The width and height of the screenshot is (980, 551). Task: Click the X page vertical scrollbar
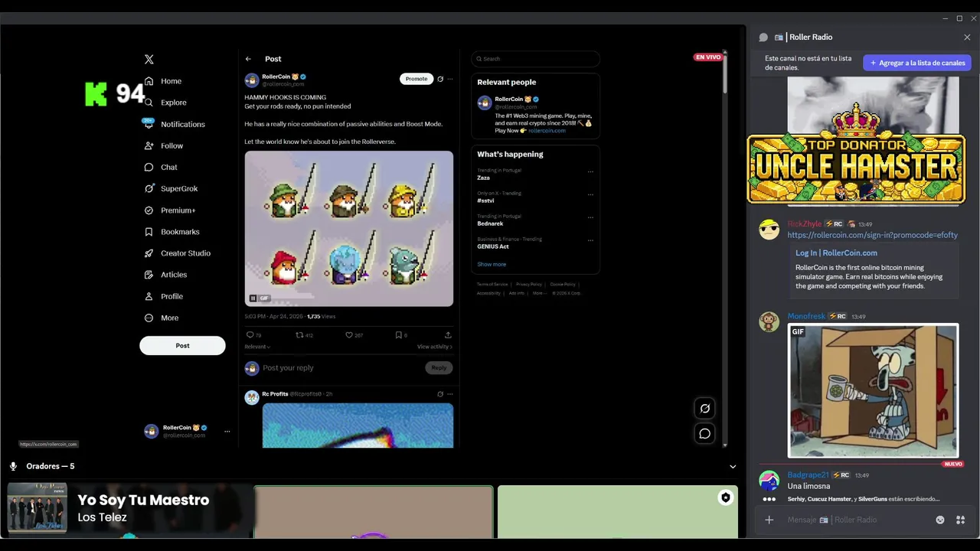(x=725, y=73)
